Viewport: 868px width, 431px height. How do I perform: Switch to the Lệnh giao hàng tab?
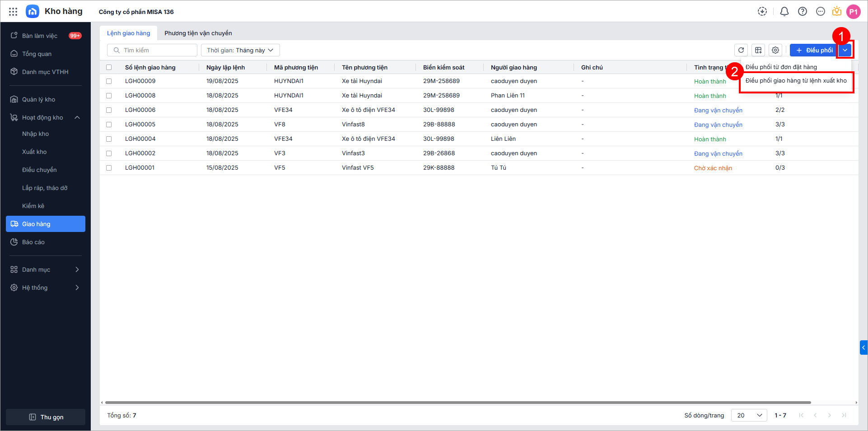129,33
